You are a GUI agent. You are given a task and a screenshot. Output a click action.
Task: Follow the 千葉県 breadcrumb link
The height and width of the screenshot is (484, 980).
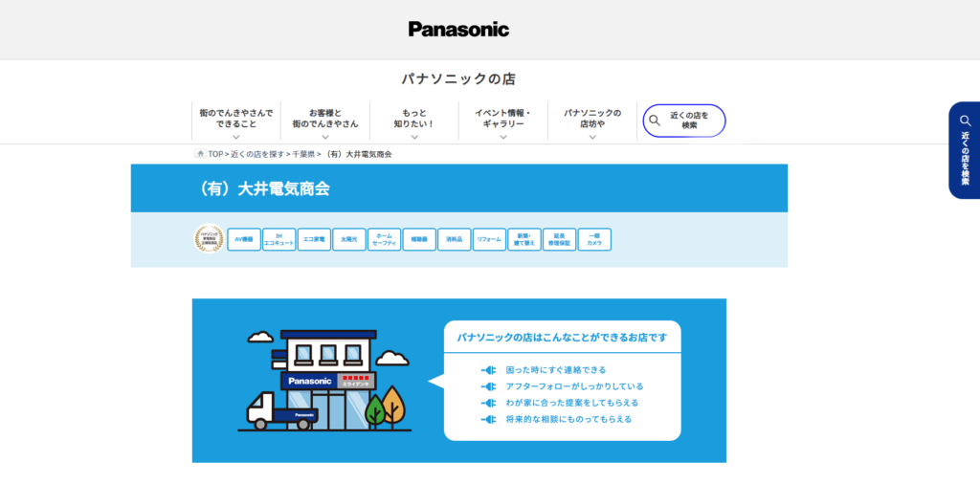tap(303, 154)
